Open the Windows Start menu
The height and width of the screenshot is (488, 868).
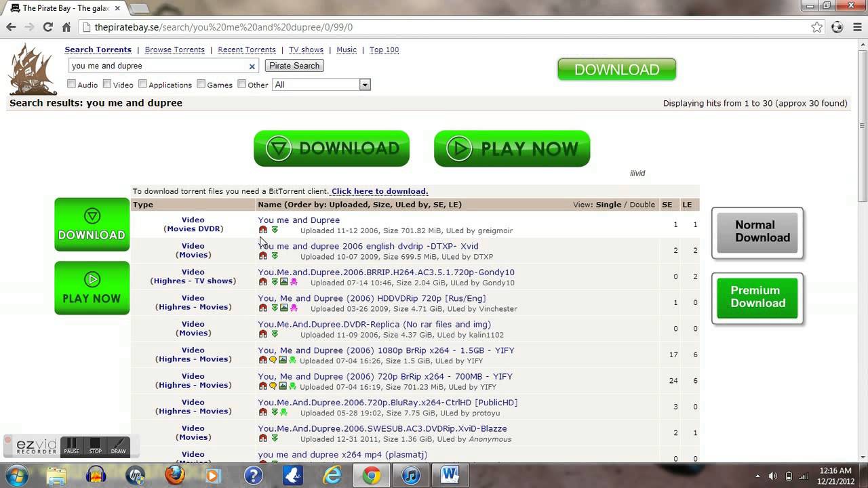16,475
